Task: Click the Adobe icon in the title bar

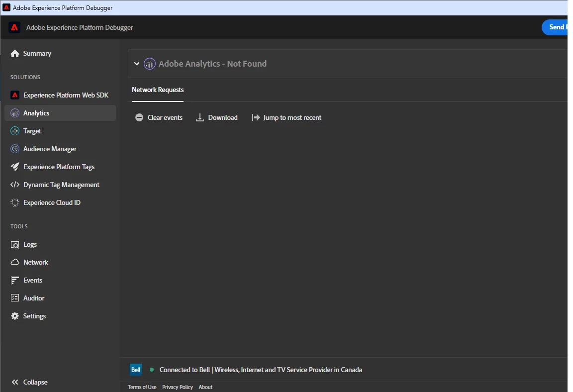Action: coord(6,7)
